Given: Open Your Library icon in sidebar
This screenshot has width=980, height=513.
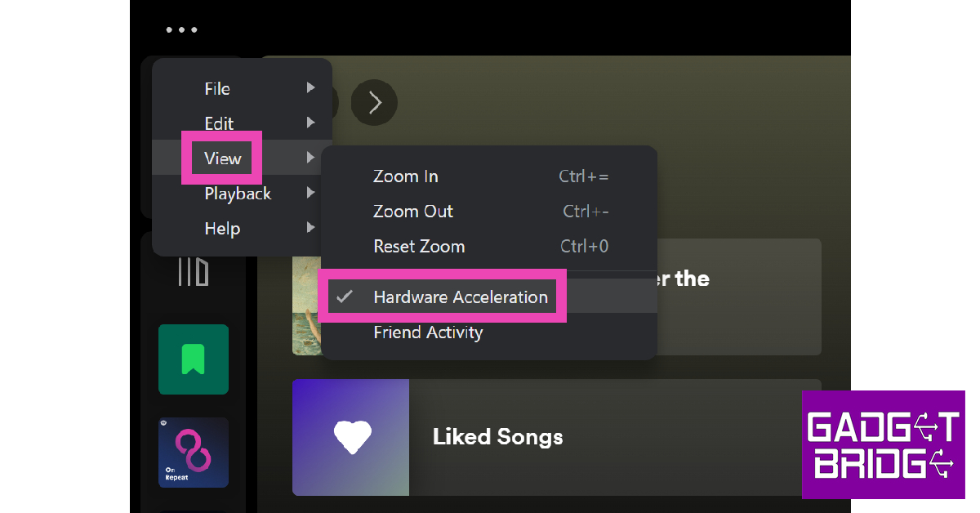Looking at the screenshot, I should pos(194,272).
